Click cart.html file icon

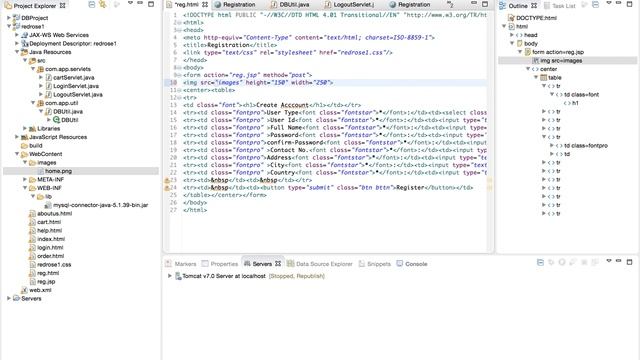(x=32, y=222)
